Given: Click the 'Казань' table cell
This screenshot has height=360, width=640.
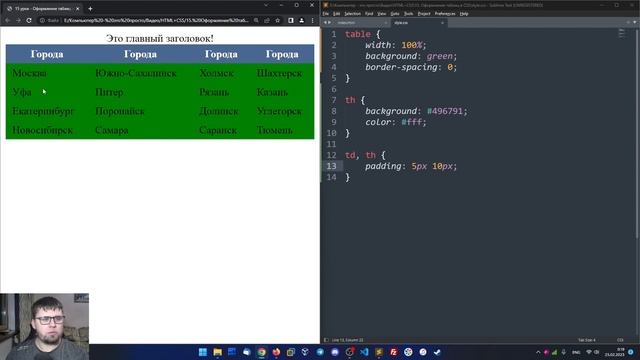Looking at the screenshot, I should point(272,92).
